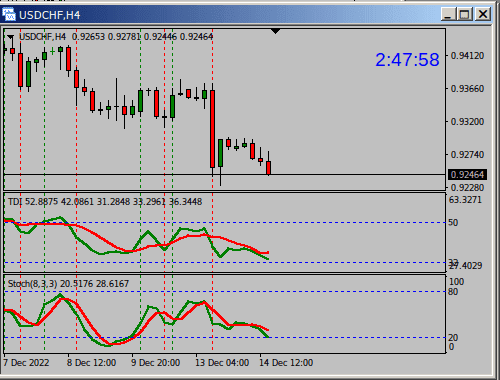Click the 9 Dec 20:00 time axis label

coord(155,363)
